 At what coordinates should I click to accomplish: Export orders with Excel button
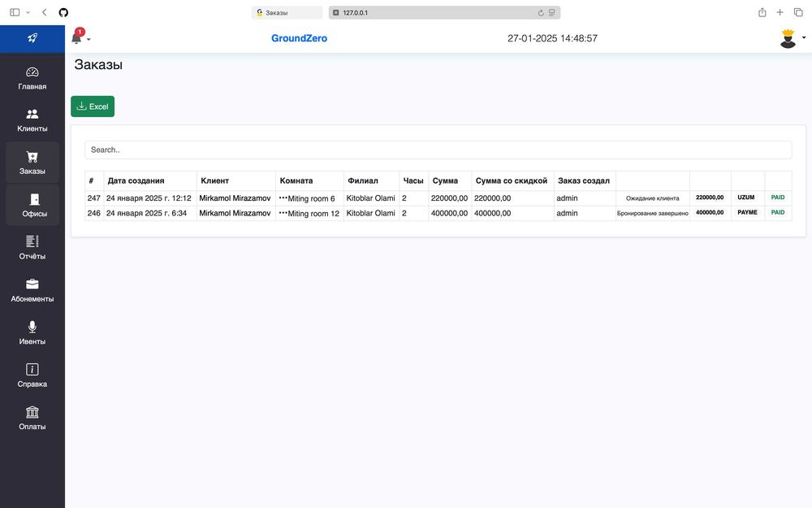[93, 106]
